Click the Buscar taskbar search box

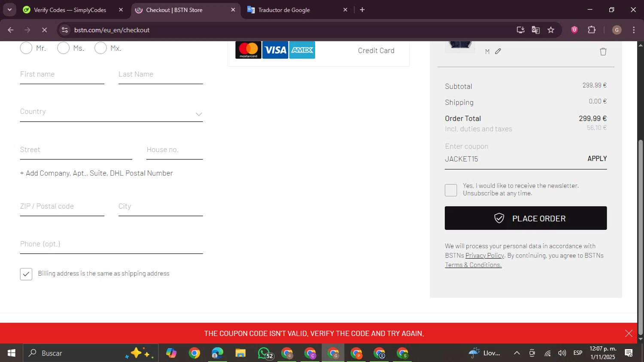tap(90, 353)
